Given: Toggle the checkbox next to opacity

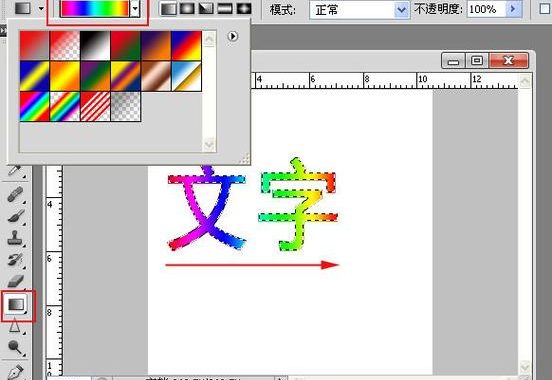Looking at the screenshot, I should (545, 9).
